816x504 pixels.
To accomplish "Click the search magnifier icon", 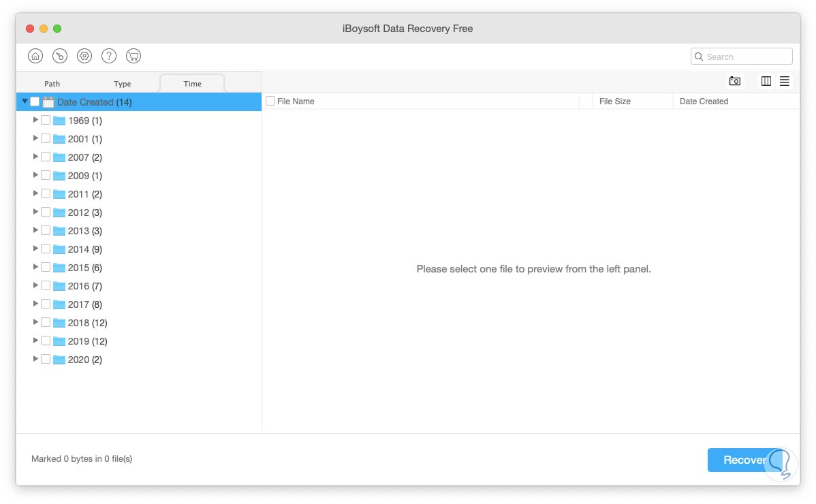I will [699, 57].
